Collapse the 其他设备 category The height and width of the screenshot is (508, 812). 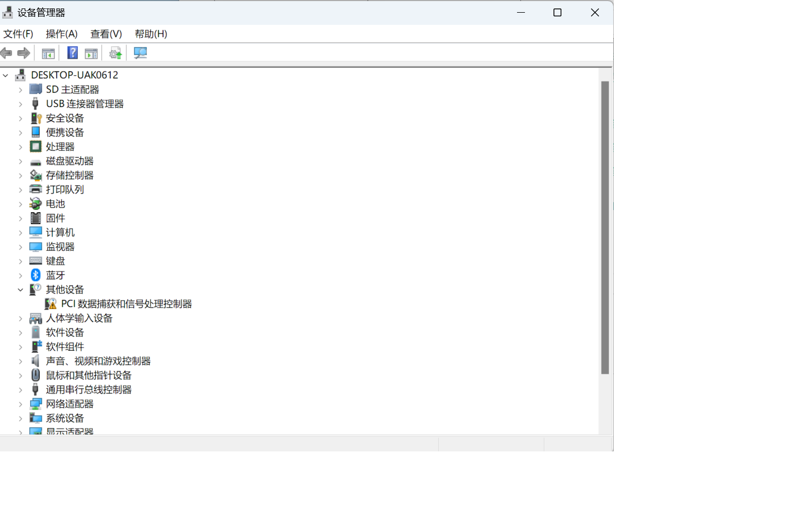(21, 289)
